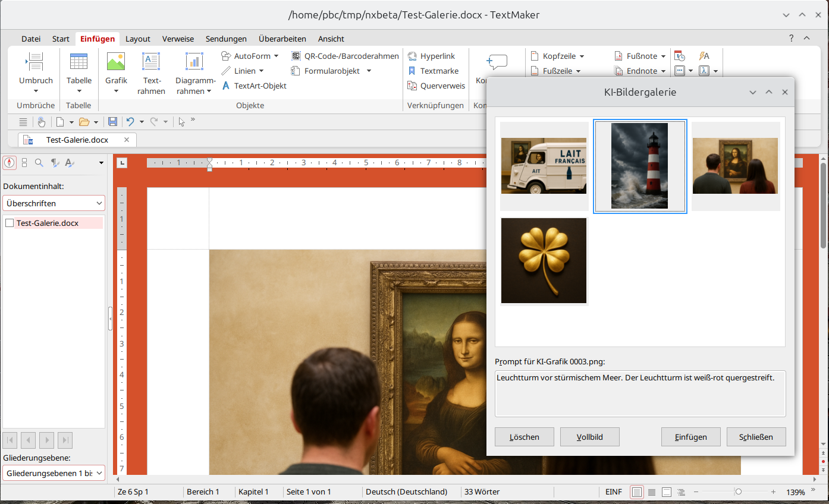Image resolution: width=829 pixels, height=504 pixels.
Task: Open the sidebar magnifier search
Action: [x=39, y=162]
